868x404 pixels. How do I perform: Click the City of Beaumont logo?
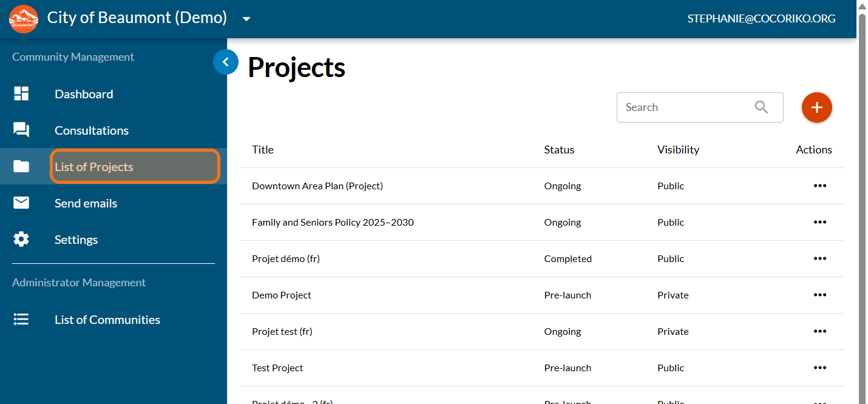pyautogui.click(x=24, y=19)
